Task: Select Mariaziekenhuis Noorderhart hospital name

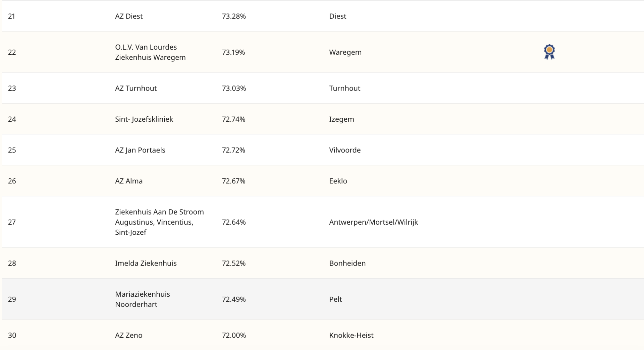Action: point(142,299)
